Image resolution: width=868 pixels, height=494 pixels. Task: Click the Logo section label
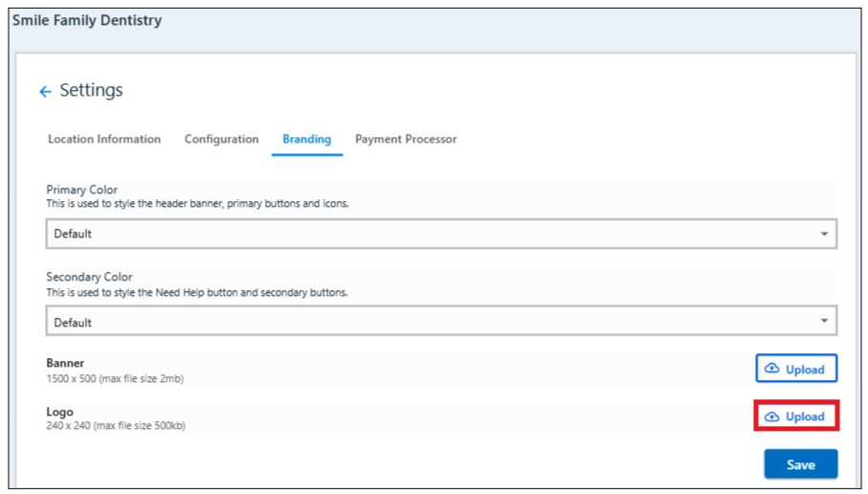click(x=59, y=412)
